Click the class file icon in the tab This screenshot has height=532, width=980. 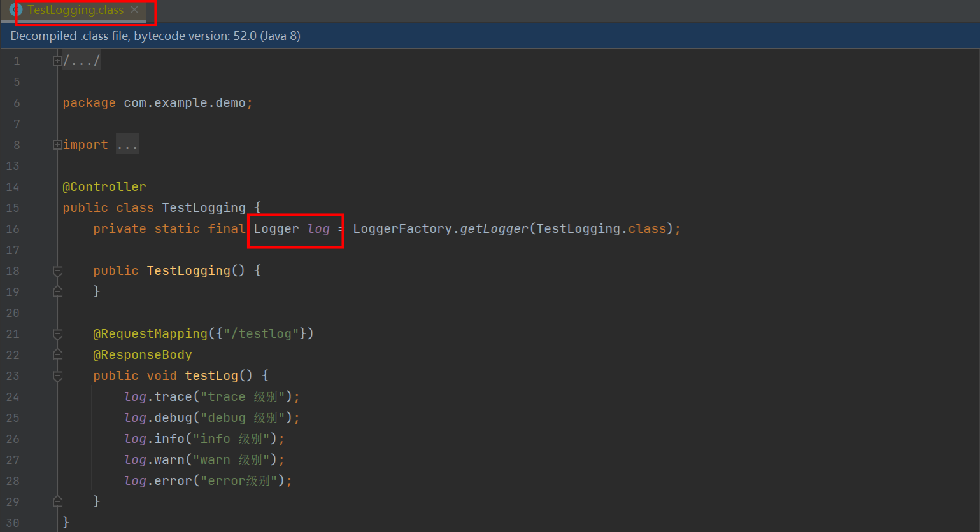[x=16, y=10]
